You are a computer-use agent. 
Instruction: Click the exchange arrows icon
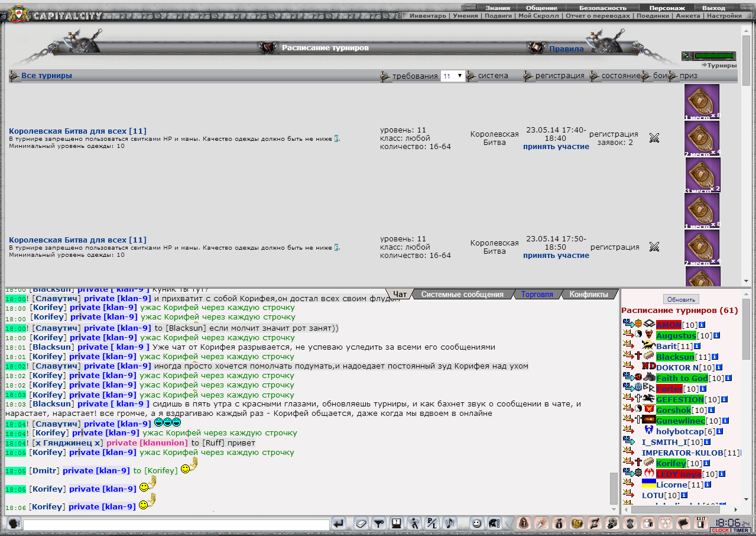point(595,524)
